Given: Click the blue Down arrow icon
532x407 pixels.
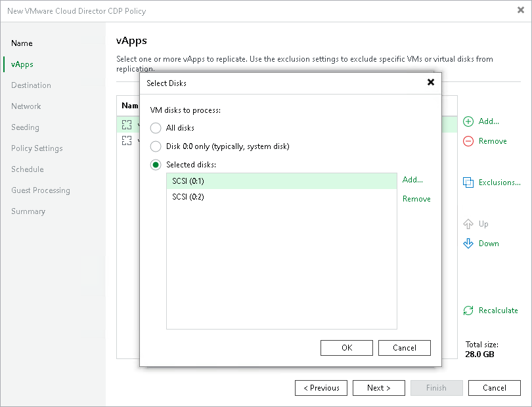Looking at the screenshot, I should [x=468, y=244].
